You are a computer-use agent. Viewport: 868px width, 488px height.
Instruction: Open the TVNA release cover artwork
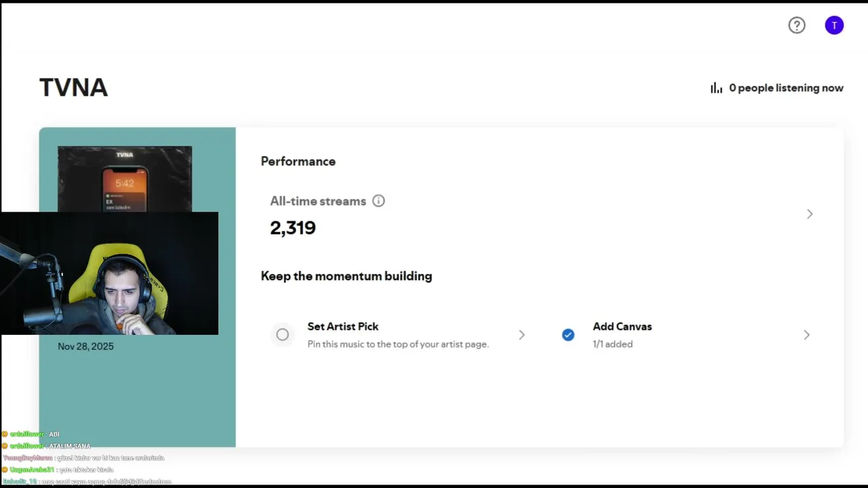click(x=125, y=179)
